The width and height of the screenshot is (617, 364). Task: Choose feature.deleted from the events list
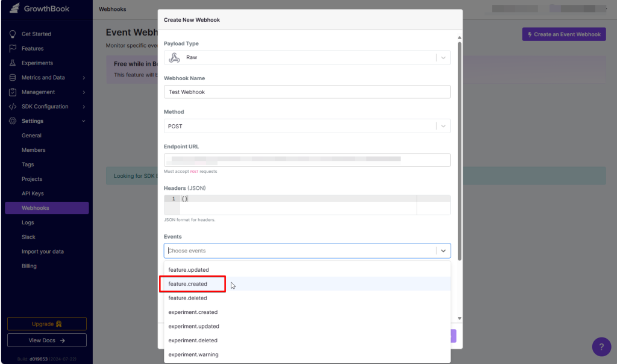point(188,298)
